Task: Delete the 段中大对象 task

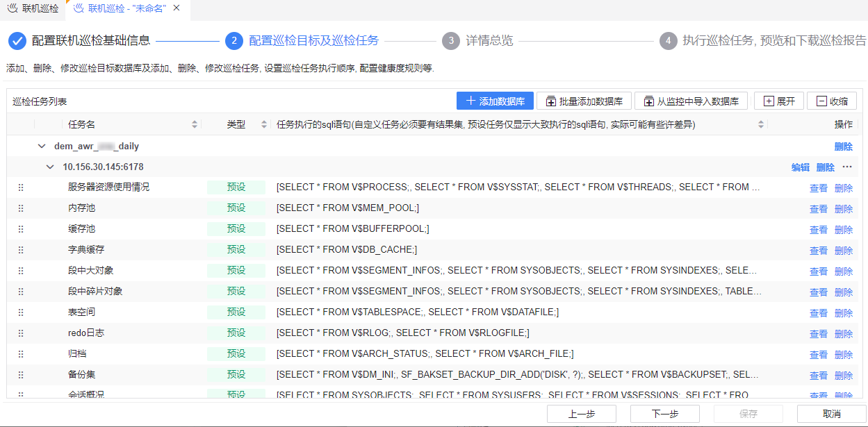Action: click(844, 271)
